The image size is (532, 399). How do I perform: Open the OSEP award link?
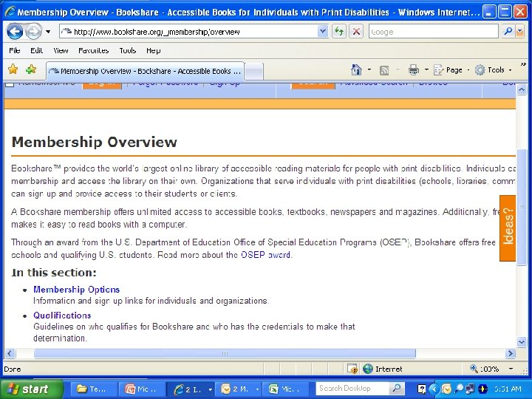[266, 255]
